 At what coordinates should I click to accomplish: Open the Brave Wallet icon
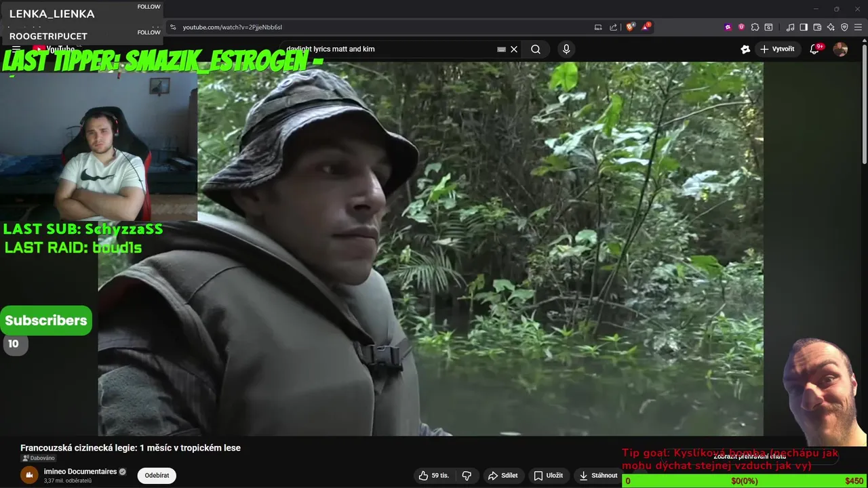click(817, 27)
